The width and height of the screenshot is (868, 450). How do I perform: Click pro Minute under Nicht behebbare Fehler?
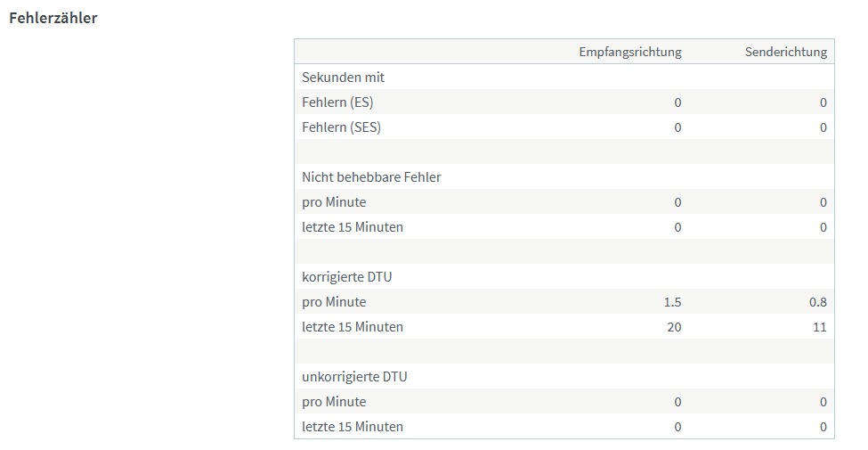click(x=334, y=202)
